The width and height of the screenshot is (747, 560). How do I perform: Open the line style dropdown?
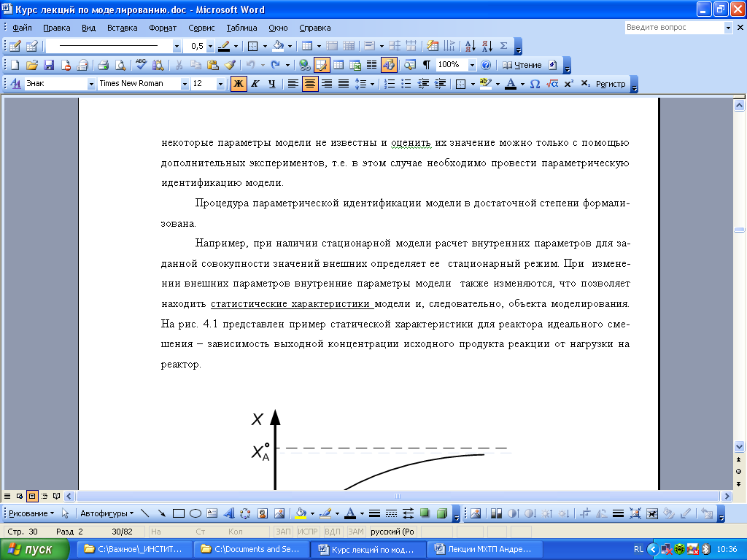pyautogui.click(x=177, y=46)
